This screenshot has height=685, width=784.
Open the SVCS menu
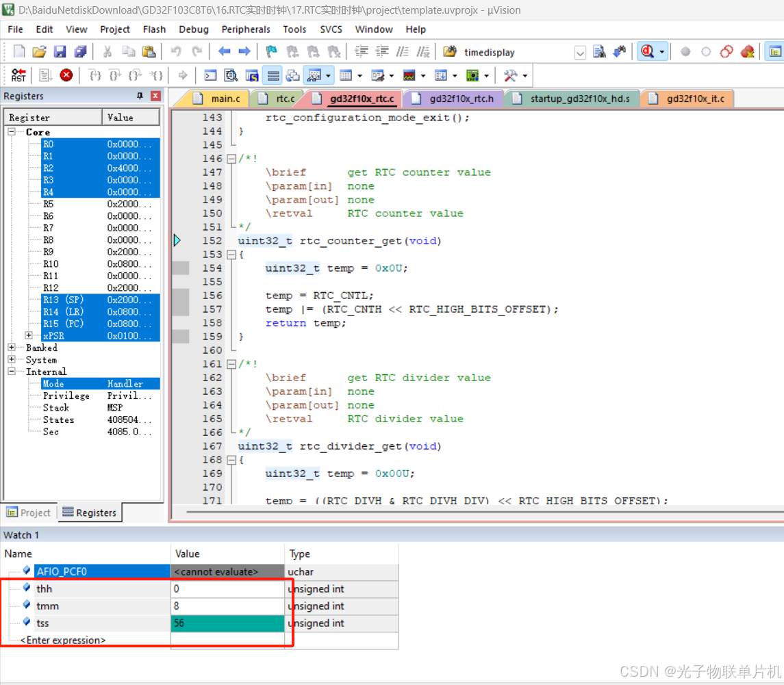tap(331, 29)
